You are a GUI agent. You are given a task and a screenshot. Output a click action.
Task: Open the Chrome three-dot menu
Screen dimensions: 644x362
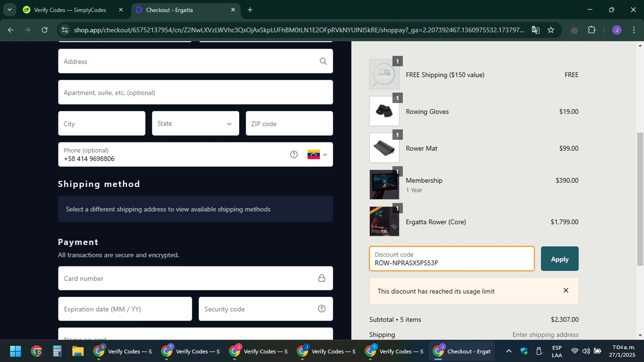[634, 30]
